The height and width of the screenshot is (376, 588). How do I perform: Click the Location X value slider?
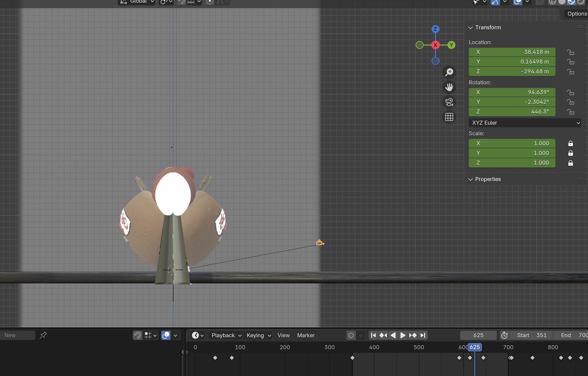[512, 52]
